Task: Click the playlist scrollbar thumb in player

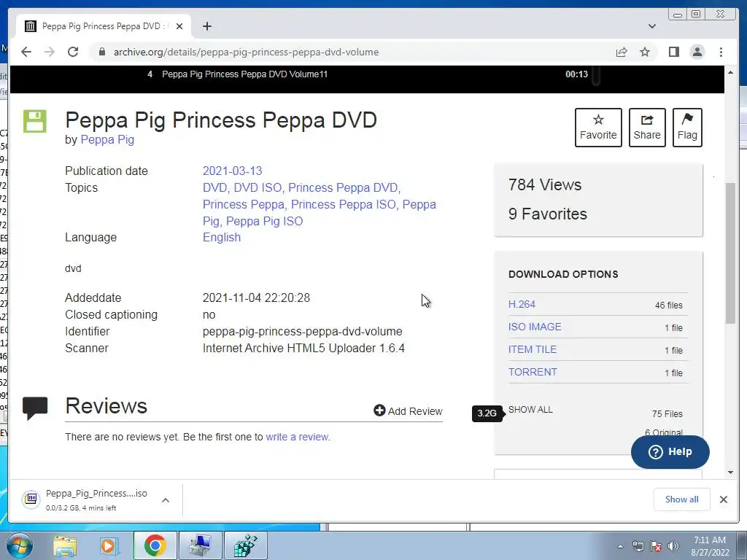Action: pyautogui.click(x=595, y=76)
